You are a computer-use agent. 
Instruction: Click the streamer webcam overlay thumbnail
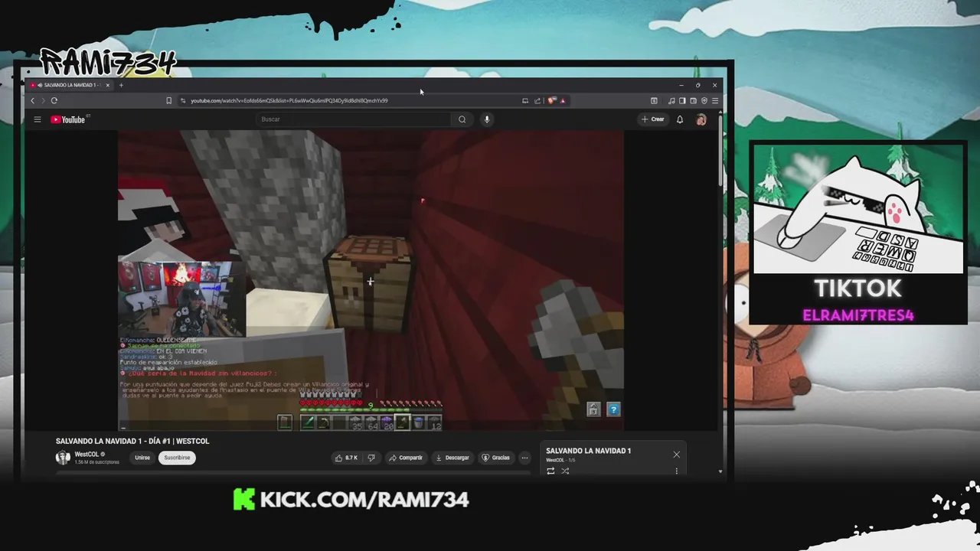(x=181, y=299)
